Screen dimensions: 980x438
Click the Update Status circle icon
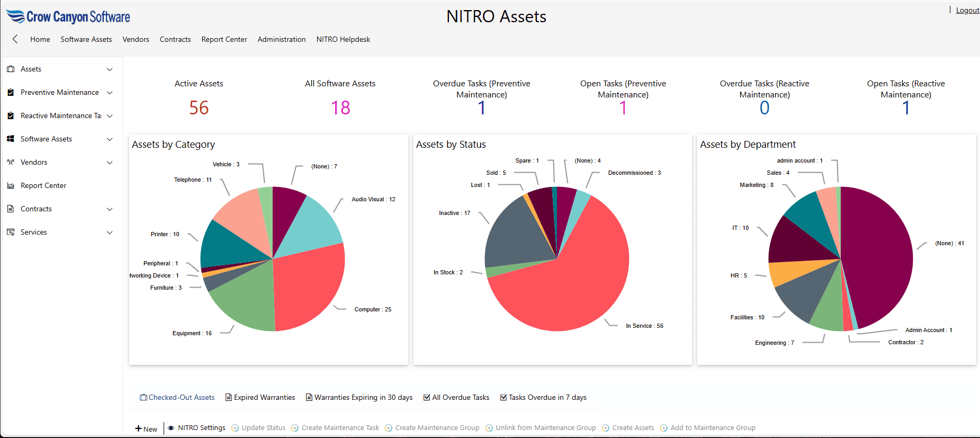[x=235, y=428]
